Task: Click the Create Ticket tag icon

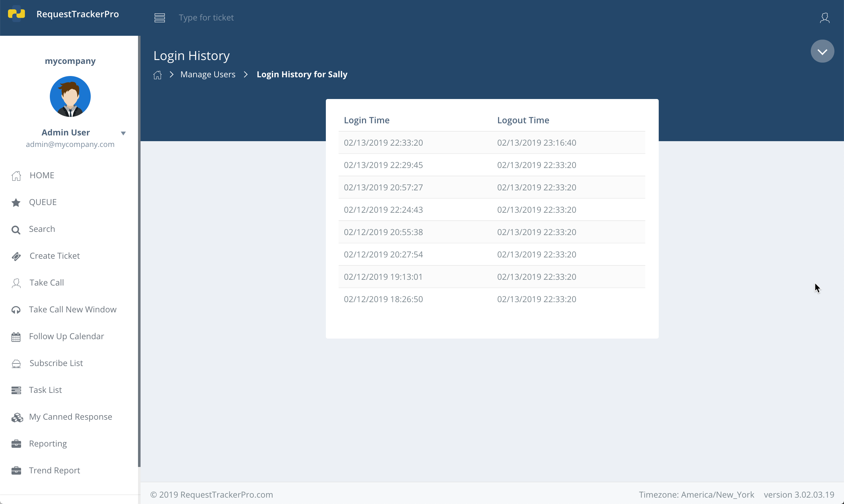Action: click(x=16, y=256)
